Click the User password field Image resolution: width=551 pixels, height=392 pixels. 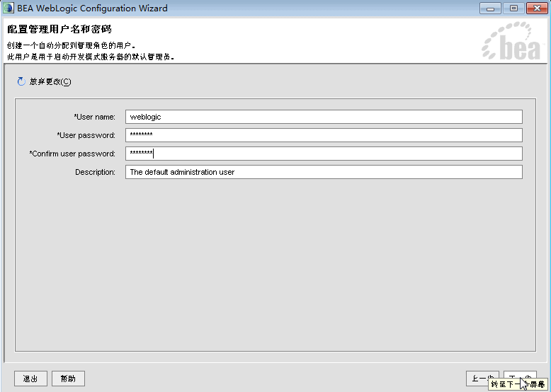324,135
